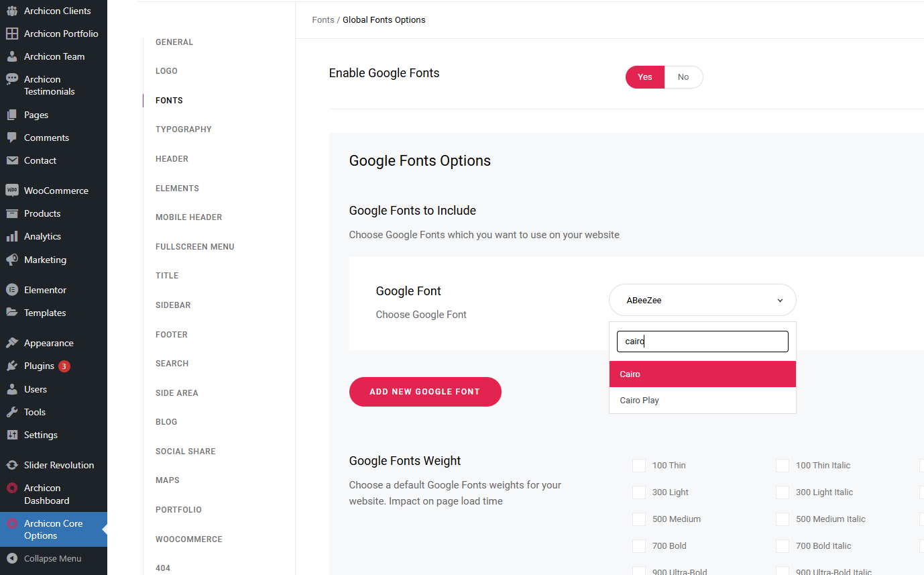This screenshot has width=924, height=575.
Task: Click the Slider Revolution refresh icon
Action: point(12,465)
